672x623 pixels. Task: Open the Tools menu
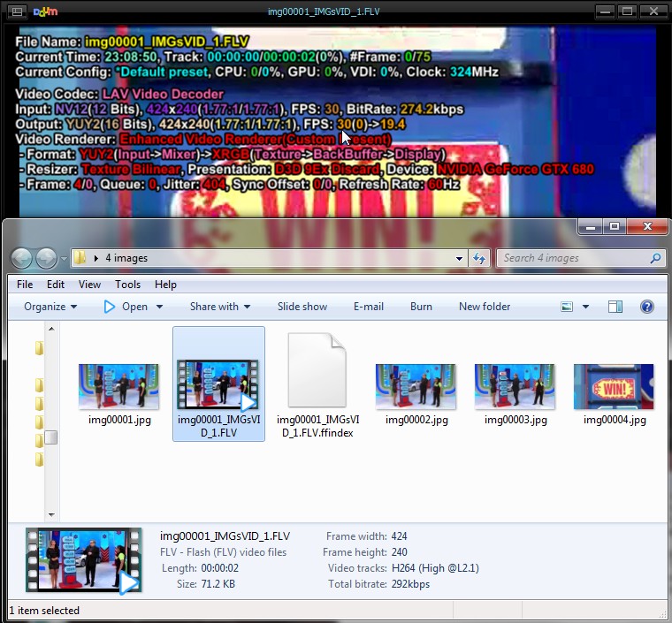(x=127, y=285)
